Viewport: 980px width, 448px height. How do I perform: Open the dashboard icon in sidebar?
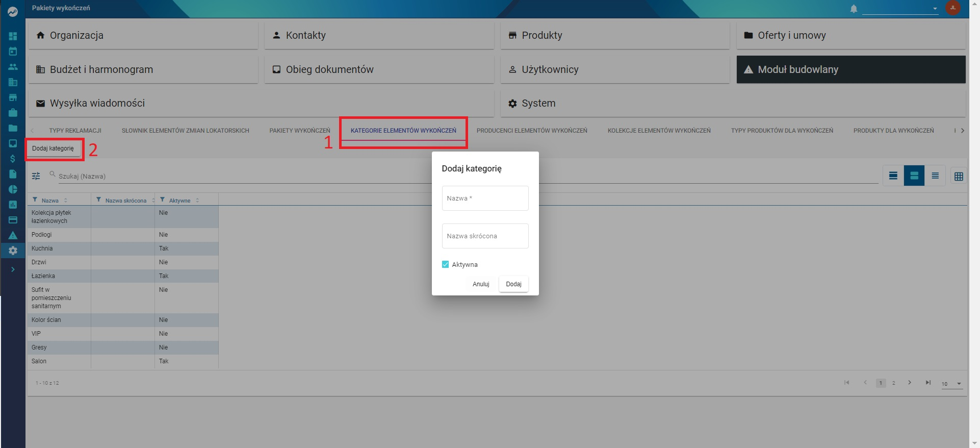point(13,36)
